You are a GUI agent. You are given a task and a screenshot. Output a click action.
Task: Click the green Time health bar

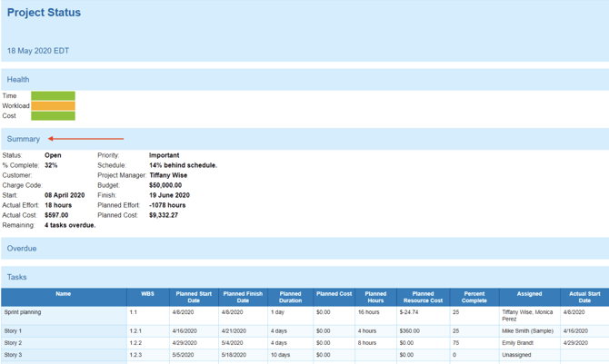coord(54,96)
